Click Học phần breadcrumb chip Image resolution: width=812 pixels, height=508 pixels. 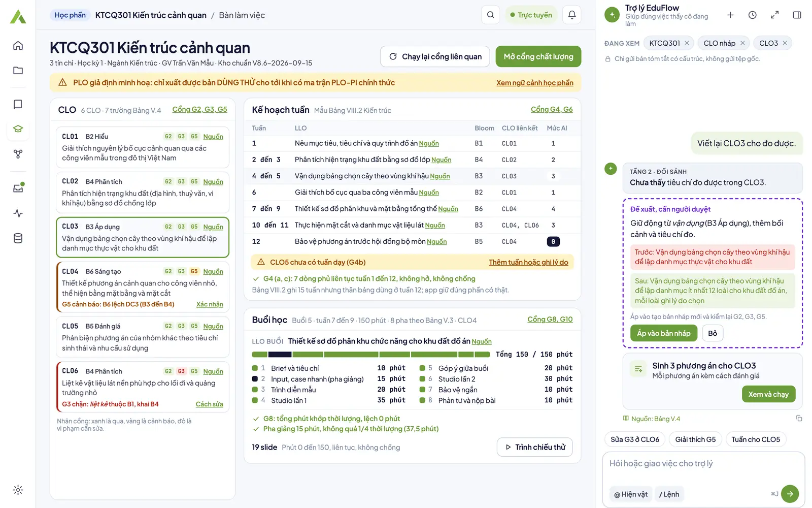70,15
